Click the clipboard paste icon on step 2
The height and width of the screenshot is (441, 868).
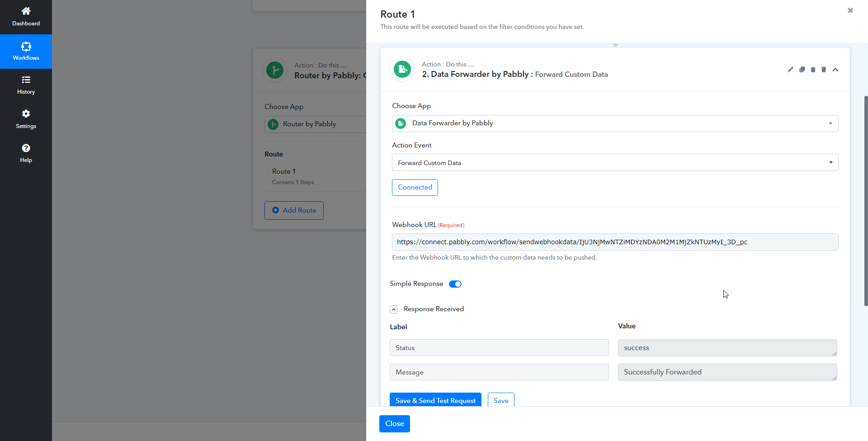point(813,70)
